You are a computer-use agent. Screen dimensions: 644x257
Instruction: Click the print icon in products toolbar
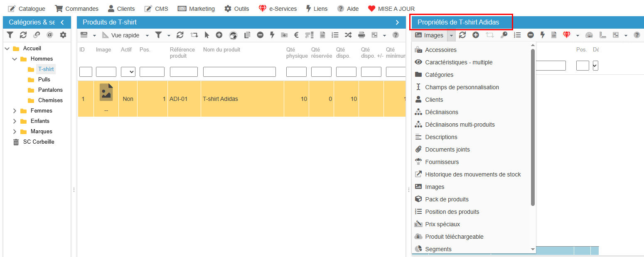[x=361, y=35]
